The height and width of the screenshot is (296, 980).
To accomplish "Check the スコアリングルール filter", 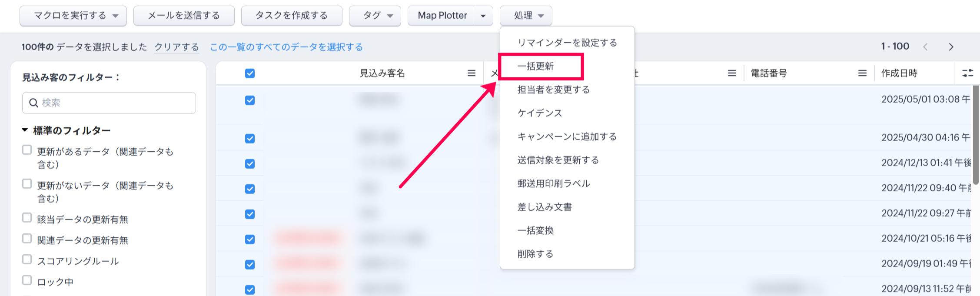I will coord(27,259).
